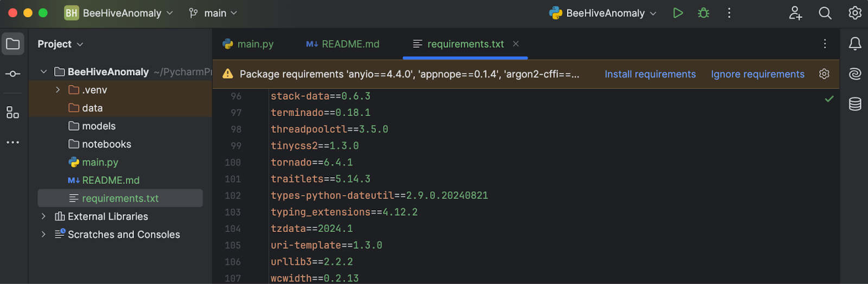Image resolution: width=868 pixels, height=284 pixels.
Task: Click the Markdown icon of README.md in tree
Action: coord(74,180)
